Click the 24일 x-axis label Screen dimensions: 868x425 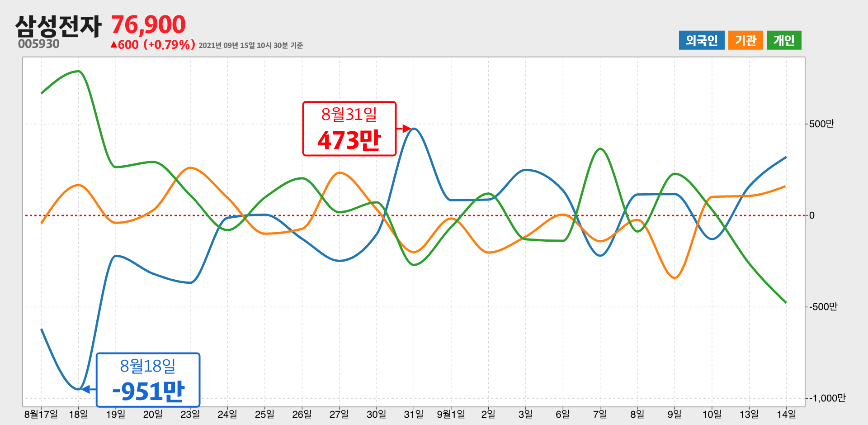(227, 414)
